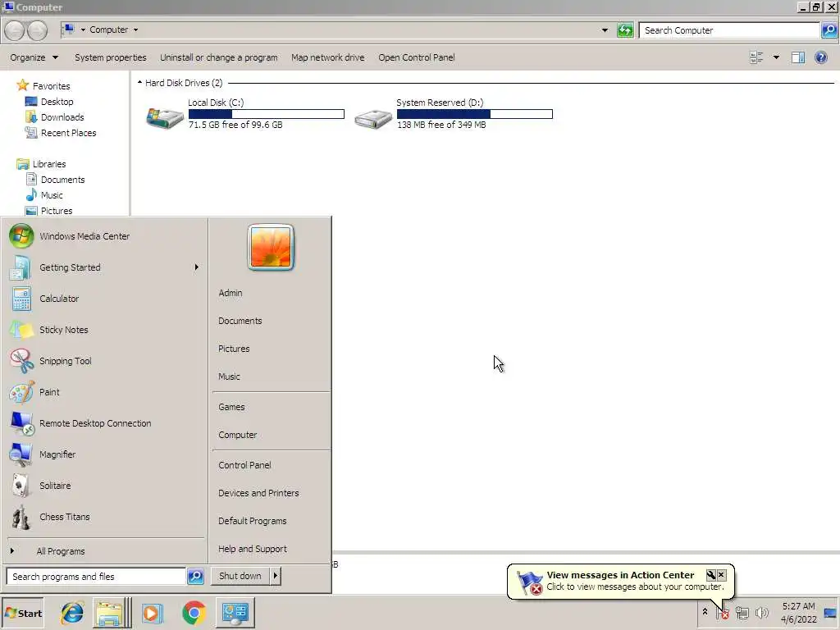Screen dimensions: 840x630
Task: Click the refresh button in address bar
Action: click(625, 30)
